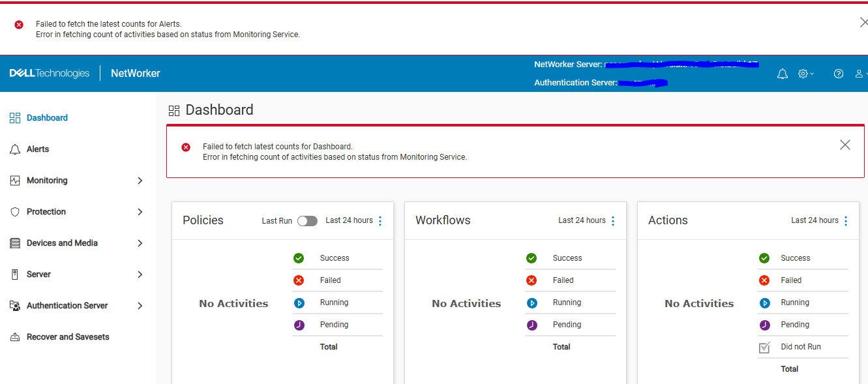Open the Dashboard sidebar item
868x384 pixels.
point(47,118)
